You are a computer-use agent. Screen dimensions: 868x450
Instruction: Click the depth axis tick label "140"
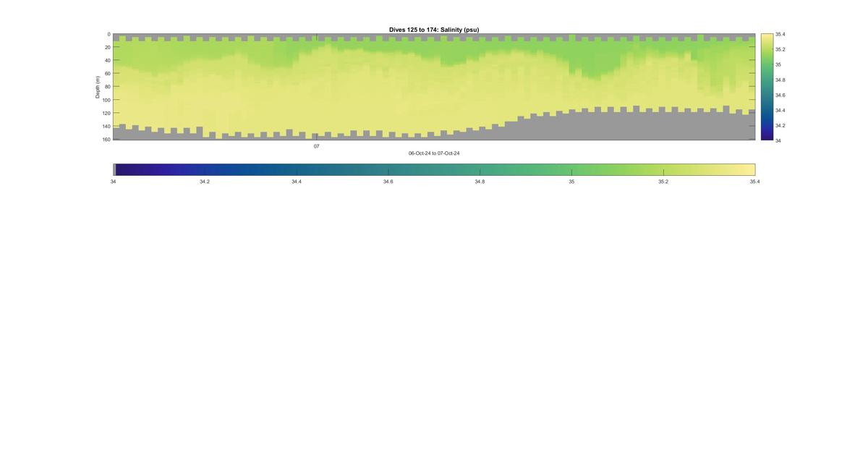(x=106, y=126)
